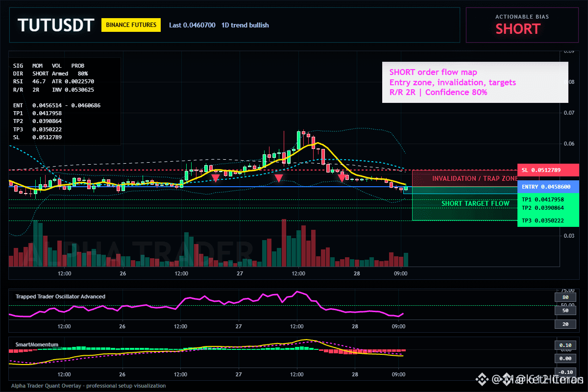Click the BINANCE FUTURES yellow badge
588x392 pixels.
point(131,25)
